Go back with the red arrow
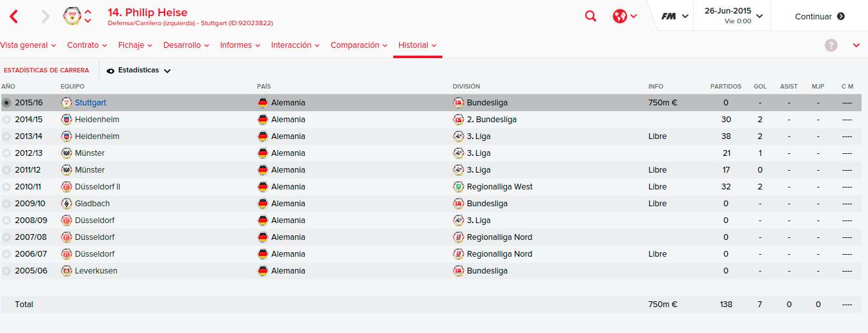868x333 pixels. point(14,16)
